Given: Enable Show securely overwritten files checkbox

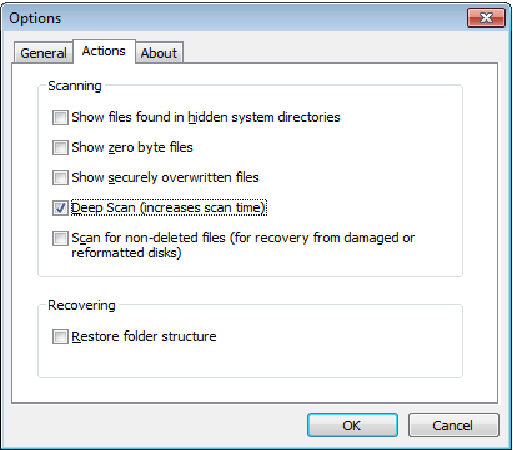Looking at the screenshot, I should click(60, 177).
